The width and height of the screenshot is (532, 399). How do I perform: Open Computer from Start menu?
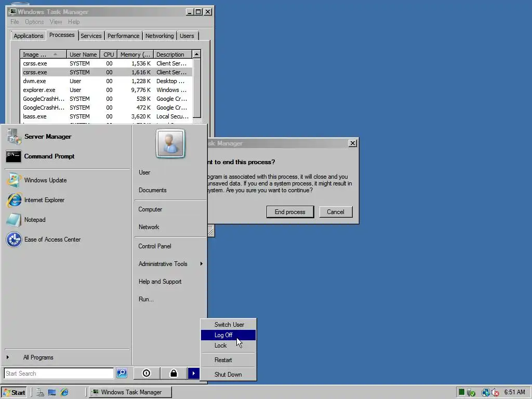[x=170, y=209]
